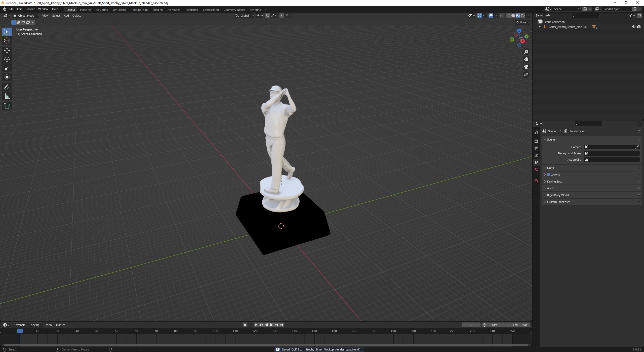Viewport: 644px width, 352px height.
Task: Toggle auto keying record button
Action: (x=245, y=325)
